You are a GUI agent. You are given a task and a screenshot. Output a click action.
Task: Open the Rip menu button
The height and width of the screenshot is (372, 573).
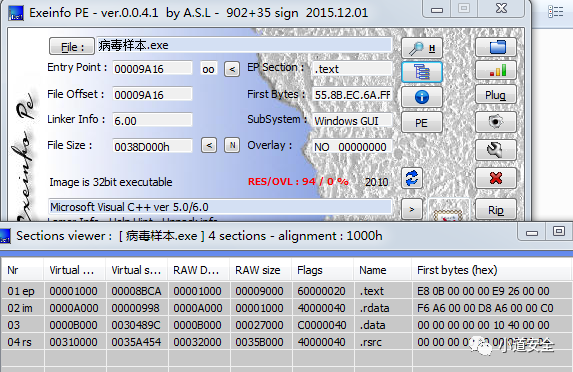click(x=496, y=210)
